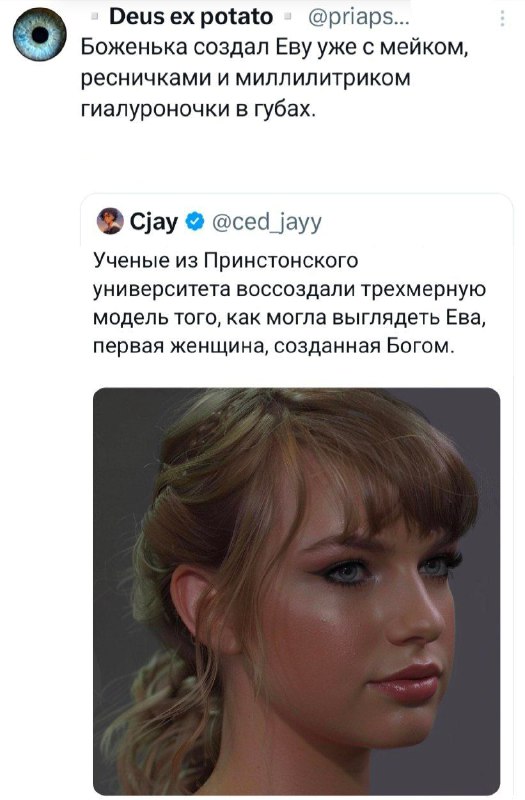Screen dimensions: 525x800
Task: Click the phrase созданная Богом in the quoted tweet
Action: point(363,346)
